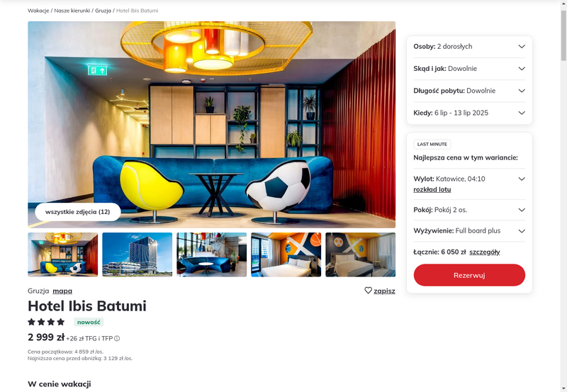Select the hotel tower exterior thumbnail

tap(137, 254)
